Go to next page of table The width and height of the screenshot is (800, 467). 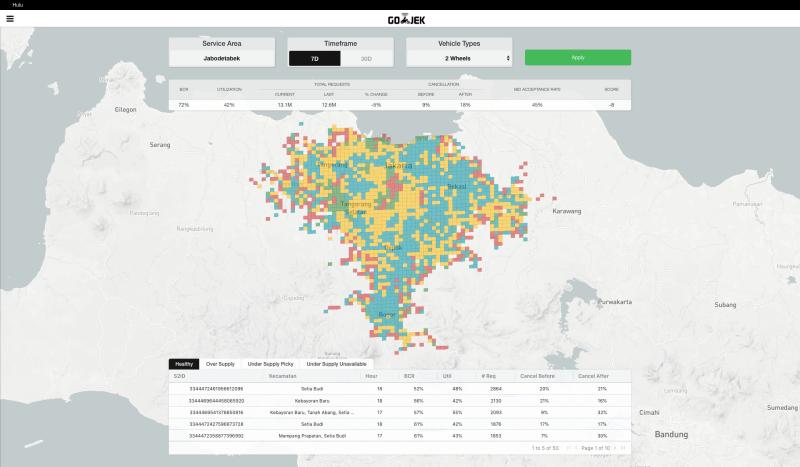pos(615,448)
